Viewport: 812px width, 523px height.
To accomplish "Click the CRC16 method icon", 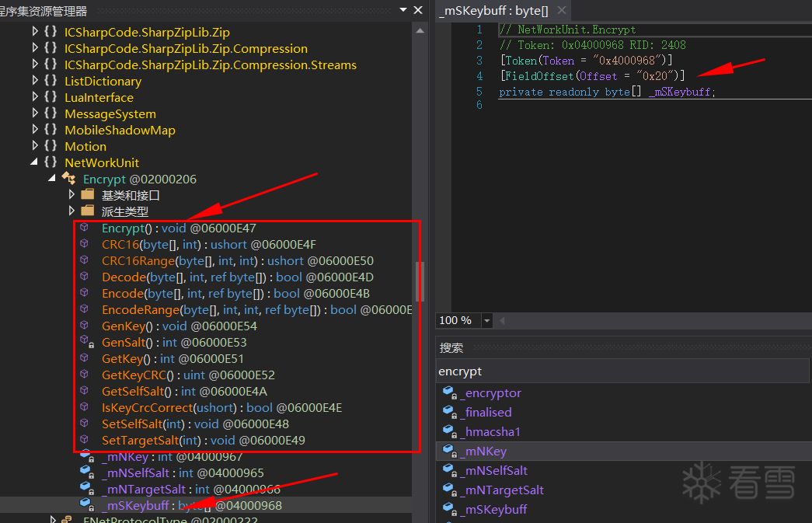I will [x=84, y=243].
